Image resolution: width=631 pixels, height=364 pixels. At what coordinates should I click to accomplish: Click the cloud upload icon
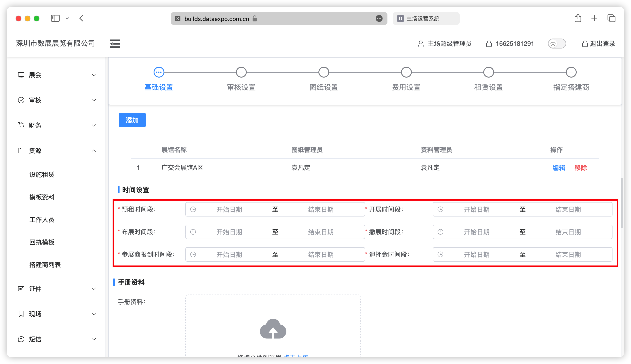(x=273, y=329)
